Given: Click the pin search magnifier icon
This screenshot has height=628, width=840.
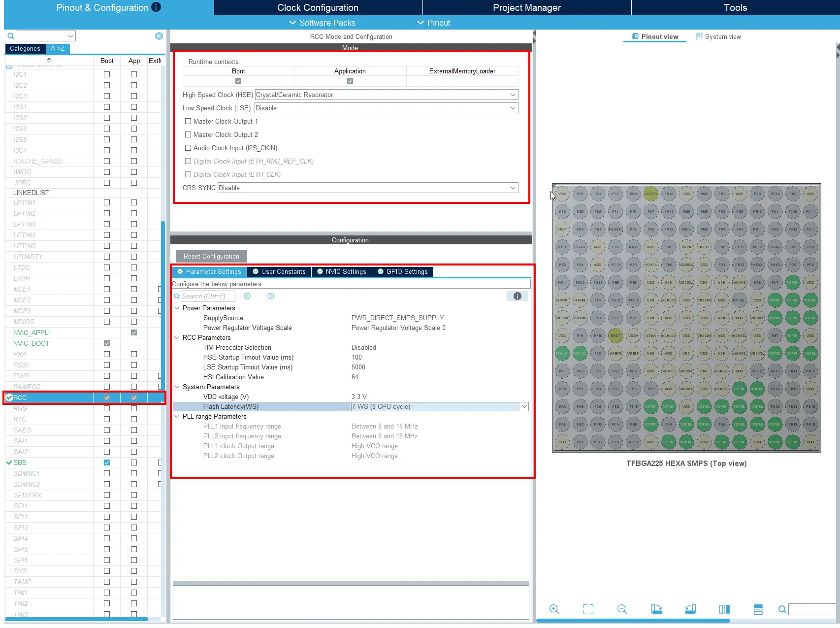Looking at the screenshot, I should pos(782,609).
